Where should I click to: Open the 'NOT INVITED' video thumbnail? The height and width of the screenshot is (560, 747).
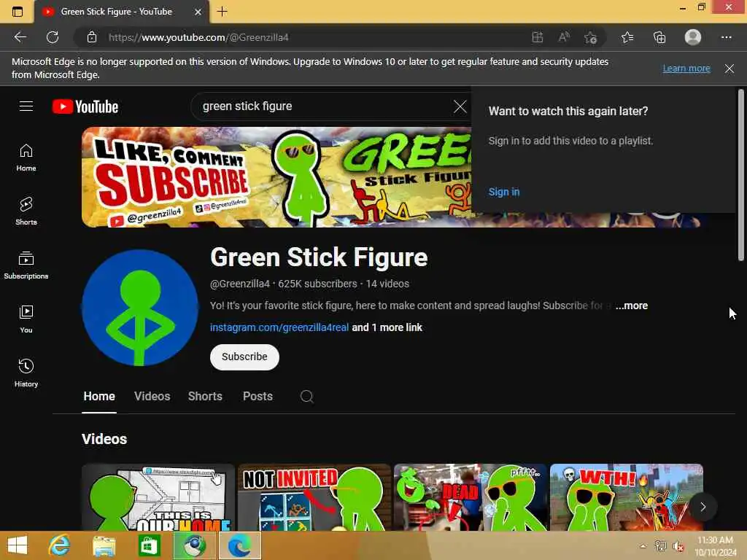314,497
